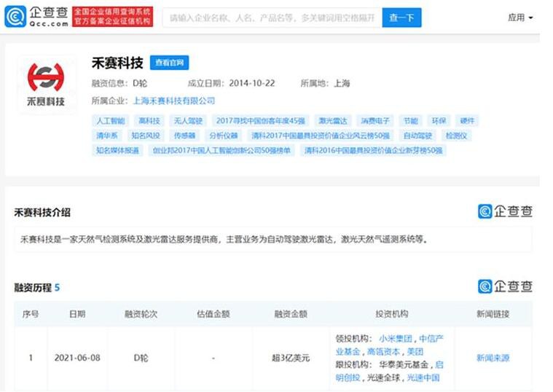
Task: Select the 创业邦2017中国人工智能创新公司50强榜单 tag
Action: (221, 150)
